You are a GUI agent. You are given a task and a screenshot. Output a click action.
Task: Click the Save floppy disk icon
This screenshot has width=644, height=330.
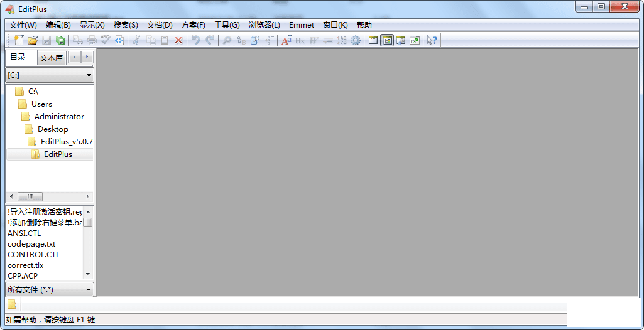pyautogui.click(x=47, y=40)
